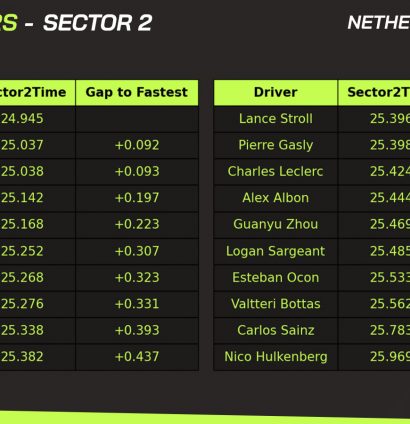Click the SECTOR 2 title text
This screenshot has width=410, height=424.
98,23
